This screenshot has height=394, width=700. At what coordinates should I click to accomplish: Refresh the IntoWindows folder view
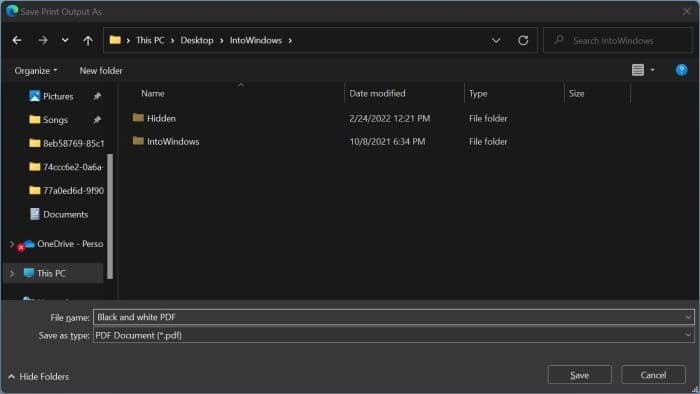(x=523, y=41)
